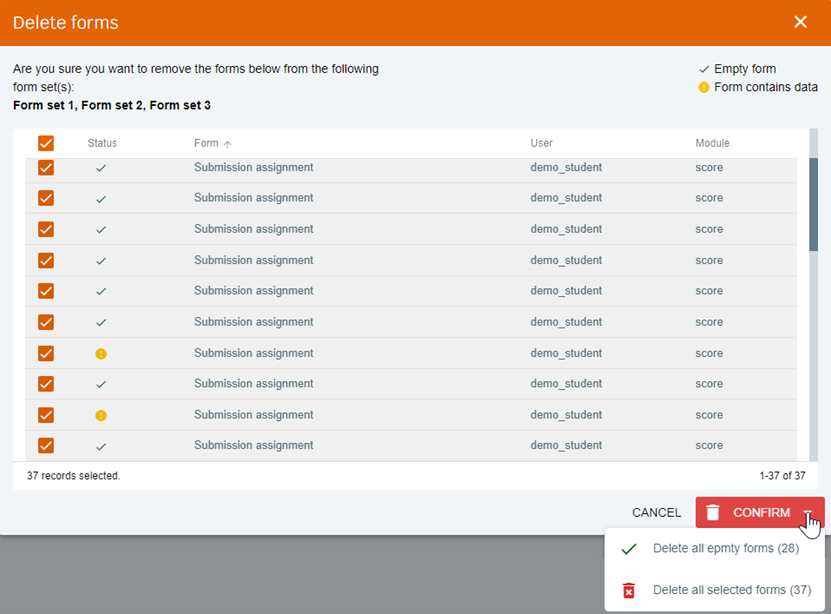Click the lower yellow warning status icon

(101, 415)
